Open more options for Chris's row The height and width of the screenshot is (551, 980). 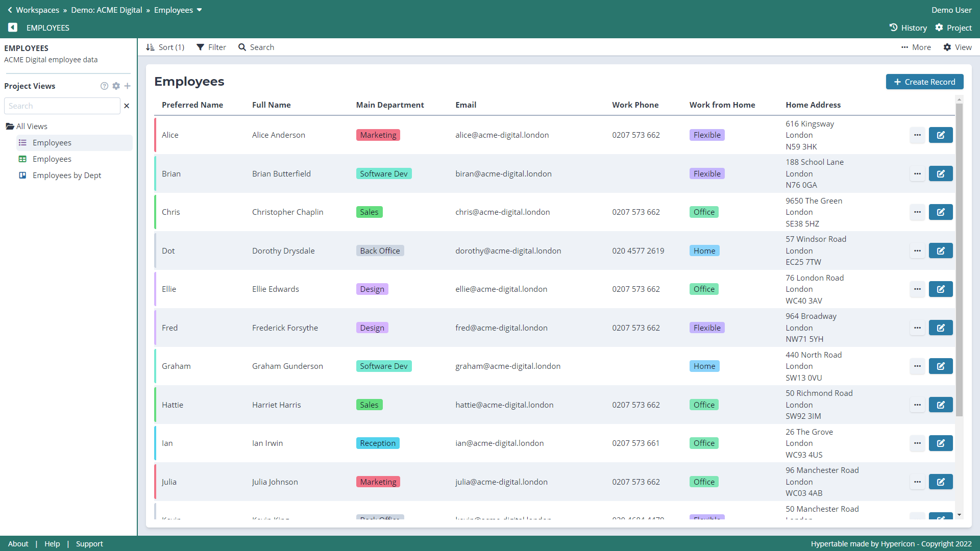(x=917, y=212)
